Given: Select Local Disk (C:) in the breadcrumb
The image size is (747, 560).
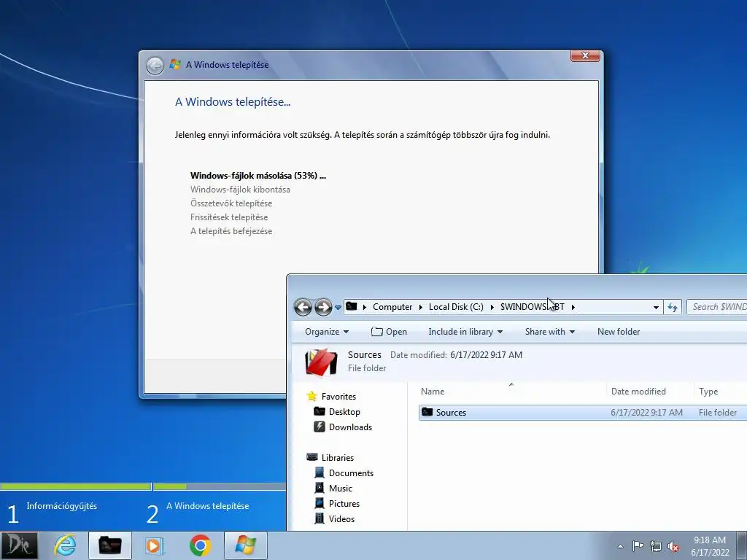Looking at the screenshot, I should tap(456, 307).
